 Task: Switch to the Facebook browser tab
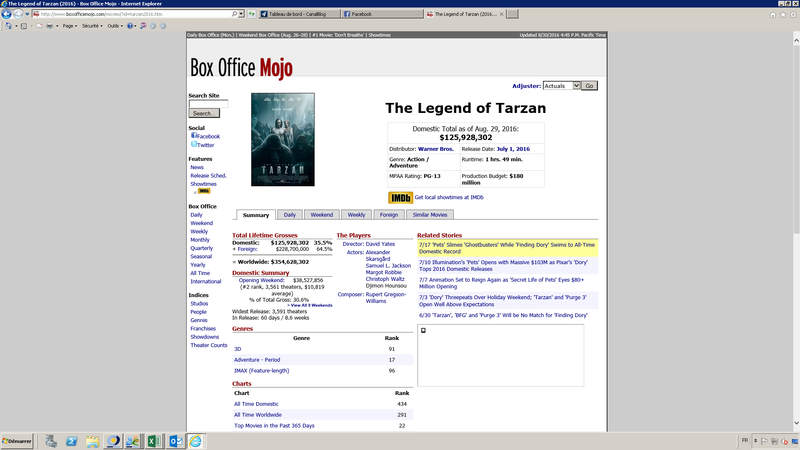[382, 14]
